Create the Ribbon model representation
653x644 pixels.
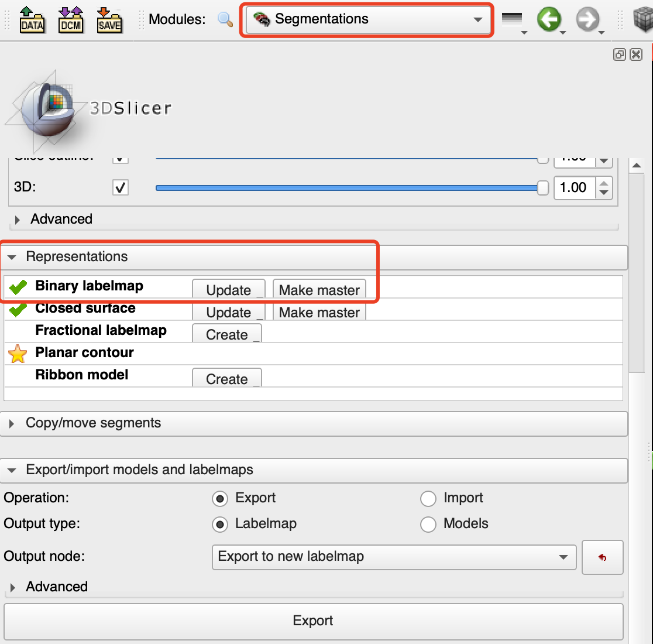tap(227, 378)
